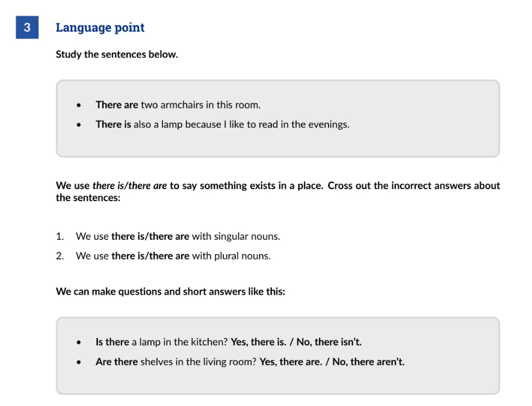Screen dimensions: 532x406
Task: Click the bold "There are" in first example
Action: 117,105
